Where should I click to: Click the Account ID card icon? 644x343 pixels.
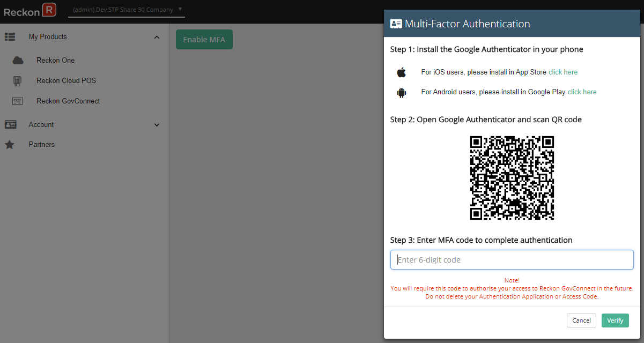(x=10, y=124)
